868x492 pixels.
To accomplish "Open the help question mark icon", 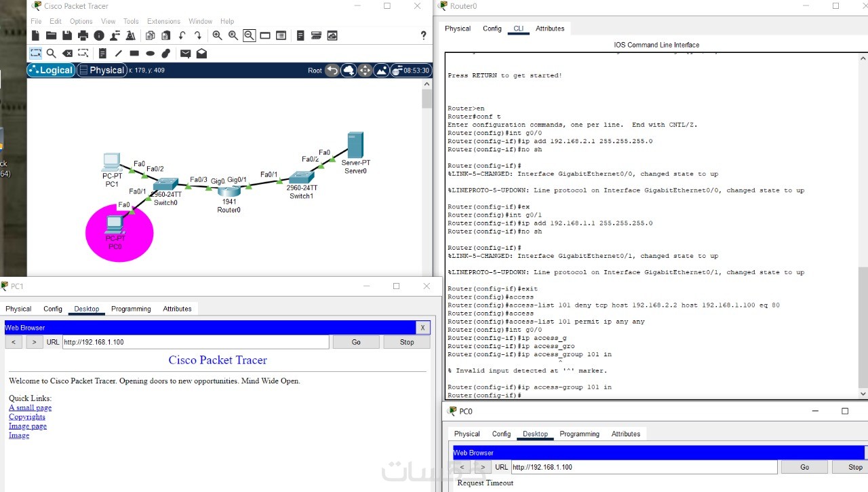I will point(424,35).
